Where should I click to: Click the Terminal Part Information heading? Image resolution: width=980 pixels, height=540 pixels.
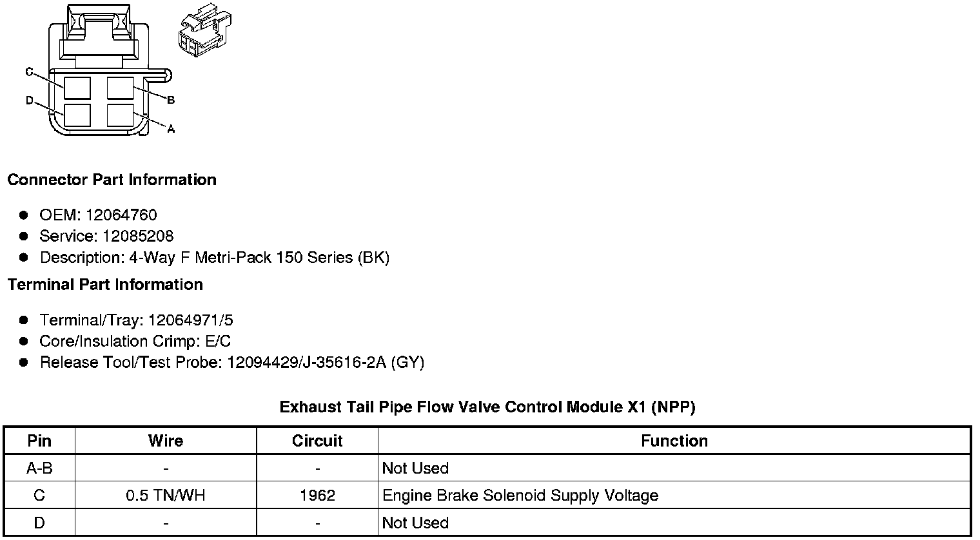(x=105, y=285)
